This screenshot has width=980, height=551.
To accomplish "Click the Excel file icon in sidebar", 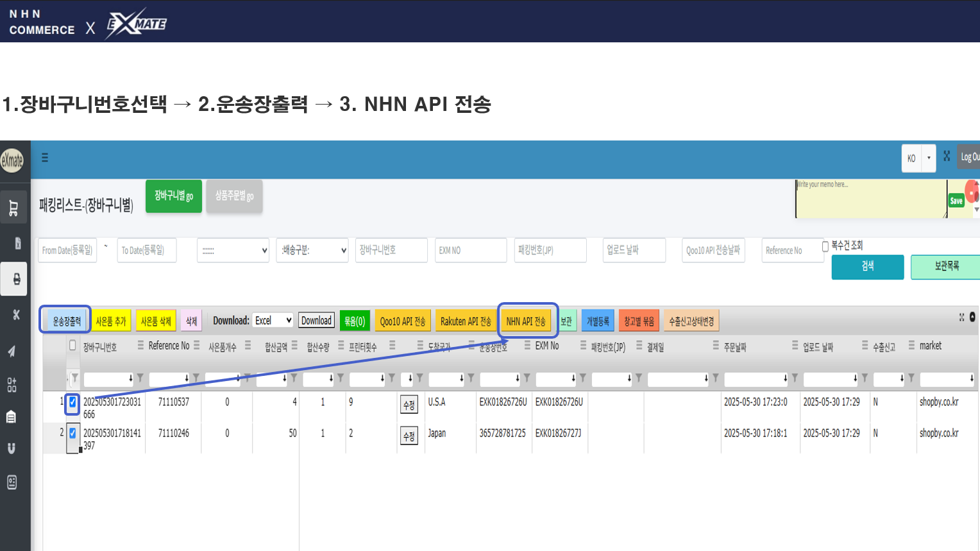I will click(x=17, y=243).
